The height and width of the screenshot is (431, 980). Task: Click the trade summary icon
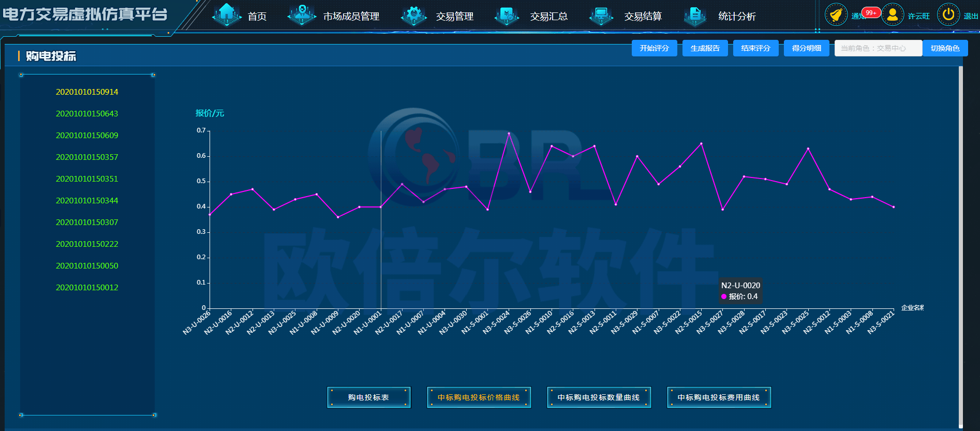tap(507, 16)
